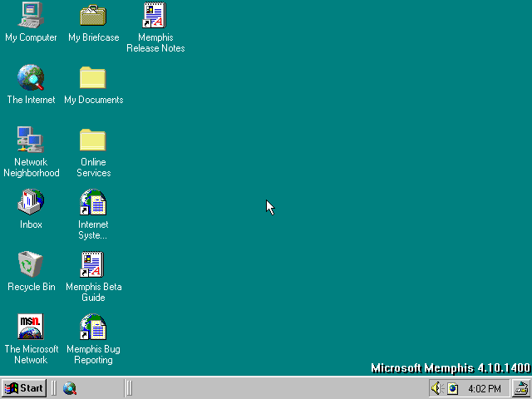Click the globe page icon in system tray
532x399 pixels.
[x=452, y=388]
